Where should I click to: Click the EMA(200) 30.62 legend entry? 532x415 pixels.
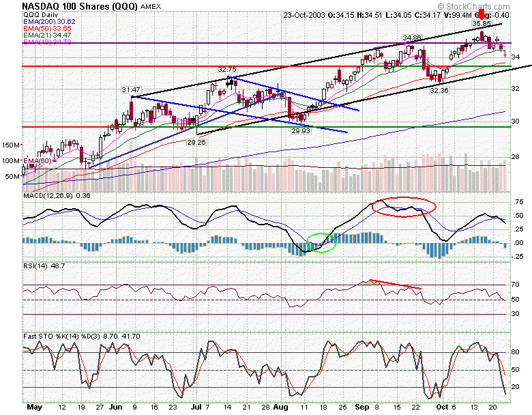click(49, 22)
